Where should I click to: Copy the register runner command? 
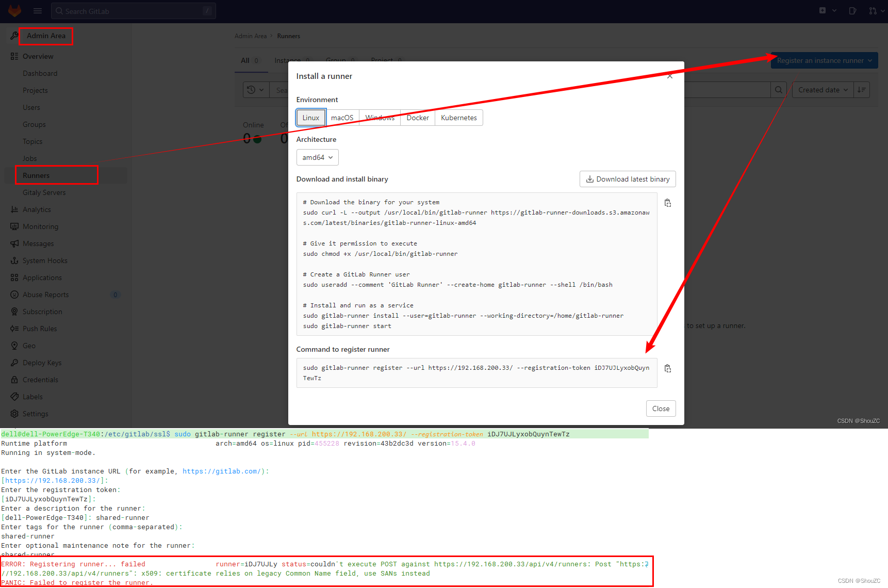(668, 369)
